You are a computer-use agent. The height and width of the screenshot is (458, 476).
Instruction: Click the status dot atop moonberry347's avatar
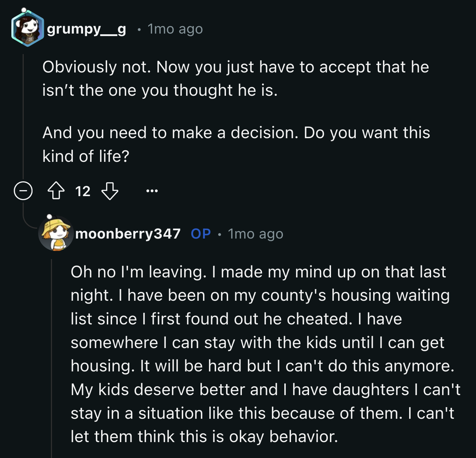pos(50,217)
